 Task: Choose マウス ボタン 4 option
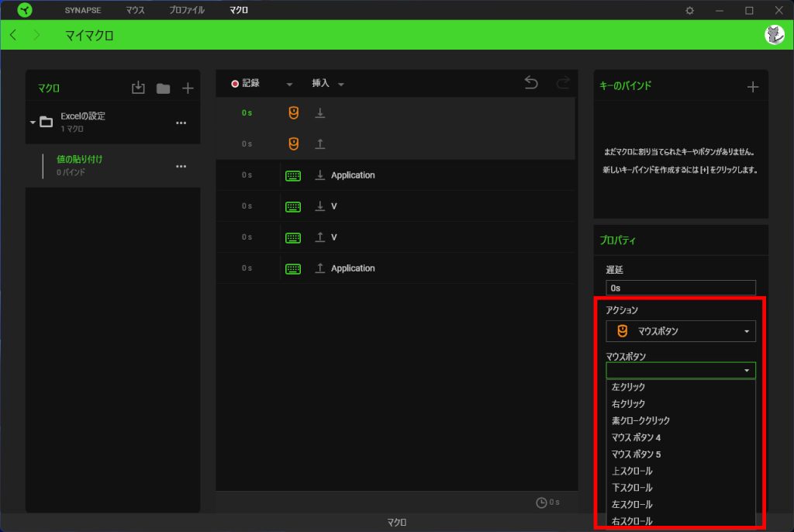click(681, 437)
